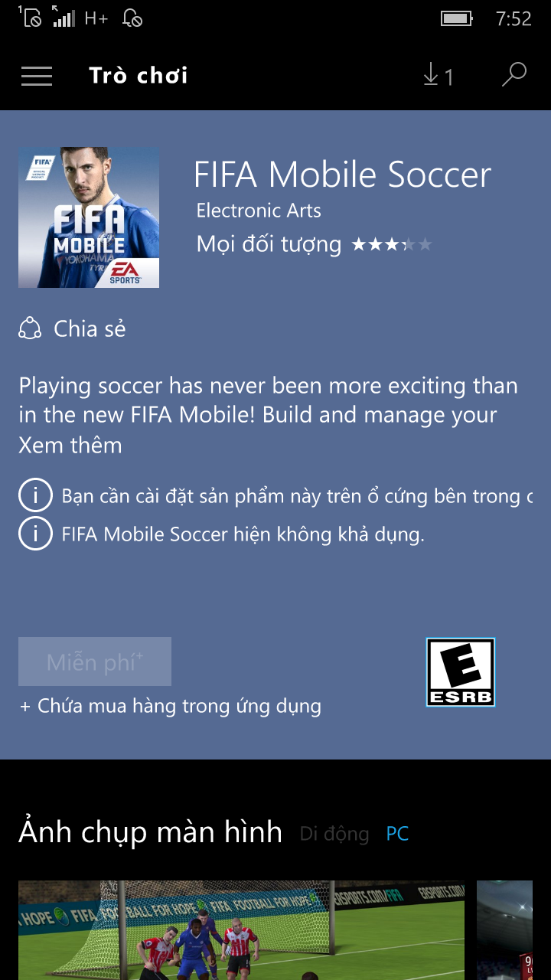Open the downloads queue icon
The image size is (551, 980).
(438, 76)
